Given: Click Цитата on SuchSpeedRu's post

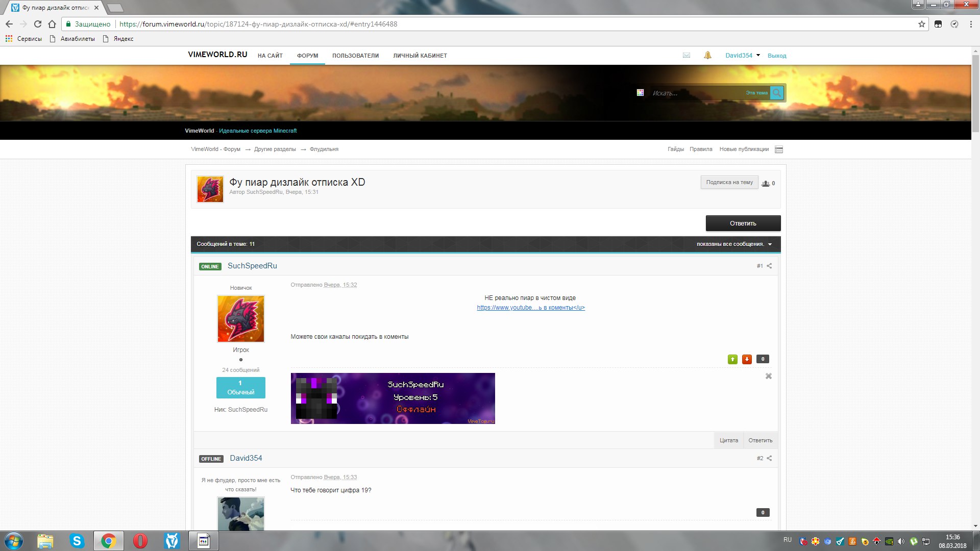Looking at the screenshot, I should 729,440.
